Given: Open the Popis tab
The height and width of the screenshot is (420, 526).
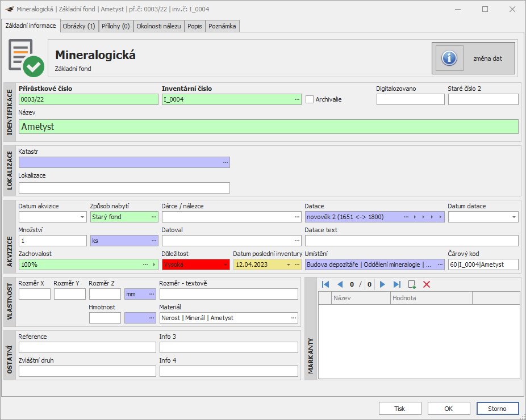Looking at the screenshot, I should point(195,26).
